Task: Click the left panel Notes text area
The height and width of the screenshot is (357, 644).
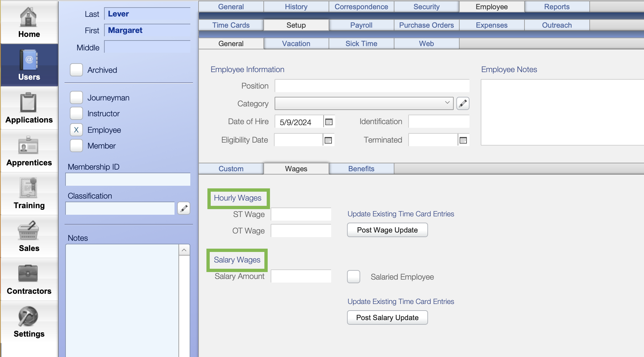Action: coord(122,300)
